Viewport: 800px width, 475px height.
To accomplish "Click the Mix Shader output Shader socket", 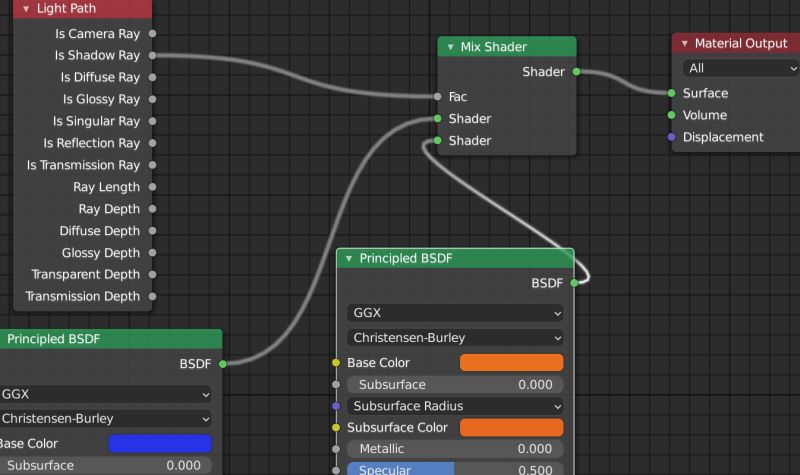I will [576, 72].
